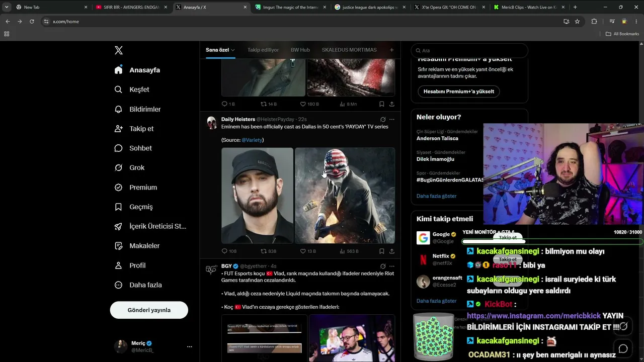Open Grok from the left sidebar
This screenshot has height=362, width=644.
129,168
